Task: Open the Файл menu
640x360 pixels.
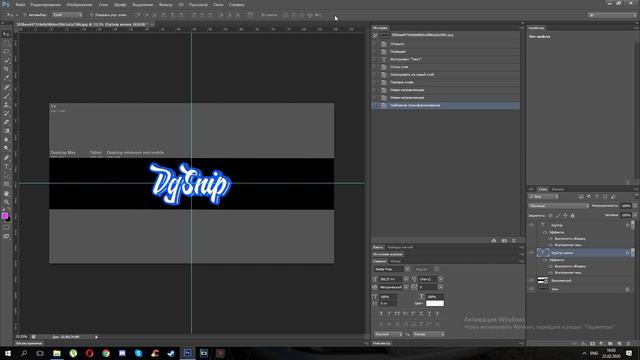Action: (x=20, y=4)
